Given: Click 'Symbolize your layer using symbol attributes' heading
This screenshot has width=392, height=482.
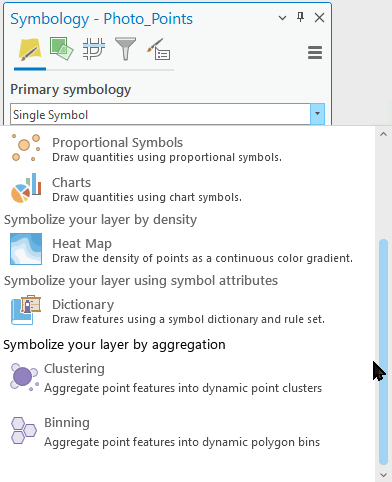Looking at the screenshot, I should coord(141,281).
